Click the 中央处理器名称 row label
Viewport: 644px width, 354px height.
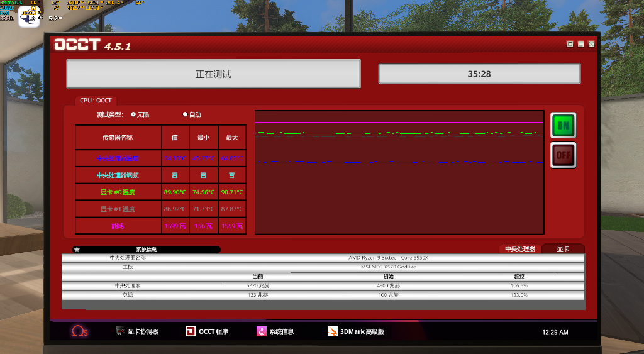[128, 258]
